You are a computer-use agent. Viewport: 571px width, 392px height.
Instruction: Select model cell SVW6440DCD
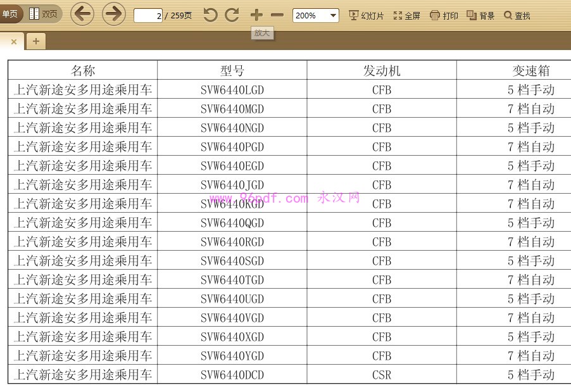pos(232,374)
